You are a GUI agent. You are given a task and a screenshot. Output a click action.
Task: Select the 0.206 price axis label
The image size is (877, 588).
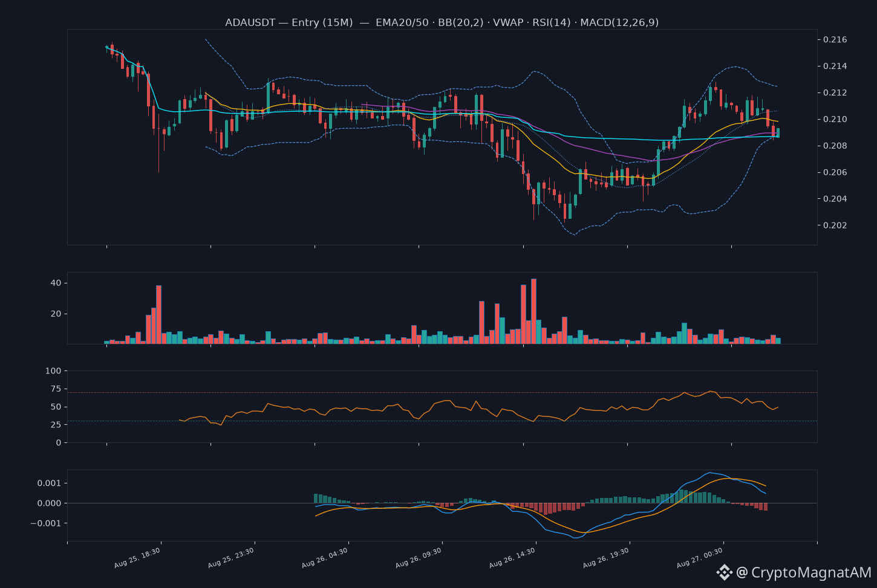tap(835, 173)
